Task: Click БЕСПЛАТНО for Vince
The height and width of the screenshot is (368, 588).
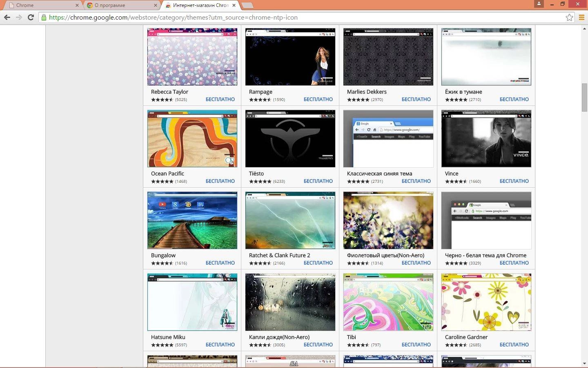Action: 514,181
